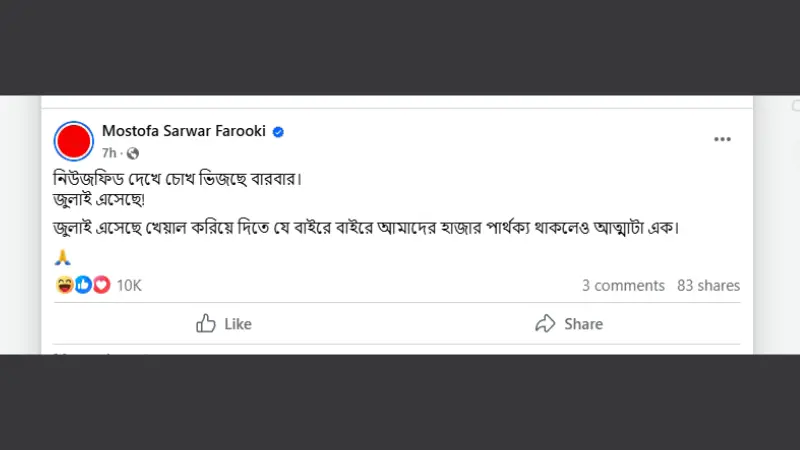Screen dimensions: 800x450
Task: Click the Haha laughing reaction icon
Action: [64, 285]
